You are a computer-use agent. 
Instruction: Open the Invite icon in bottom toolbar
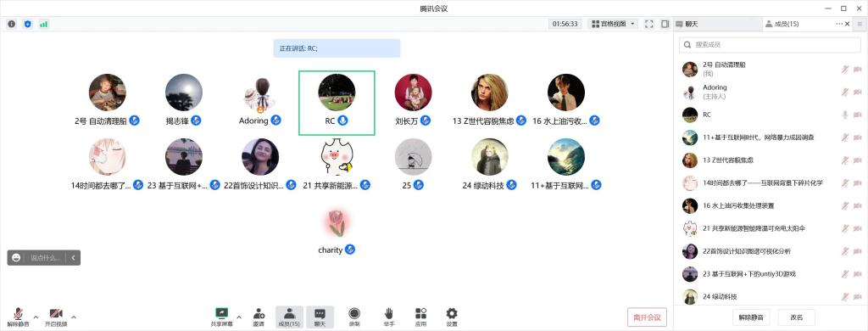click(x=259, y=317)
